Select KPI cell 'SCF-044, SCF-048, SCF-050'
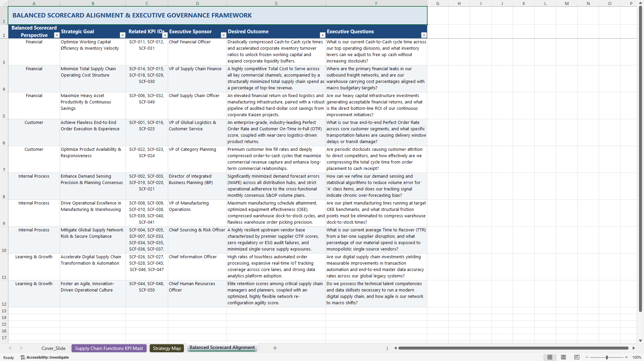This screenshot has height=361, width=644. click(x=147, y=294)
